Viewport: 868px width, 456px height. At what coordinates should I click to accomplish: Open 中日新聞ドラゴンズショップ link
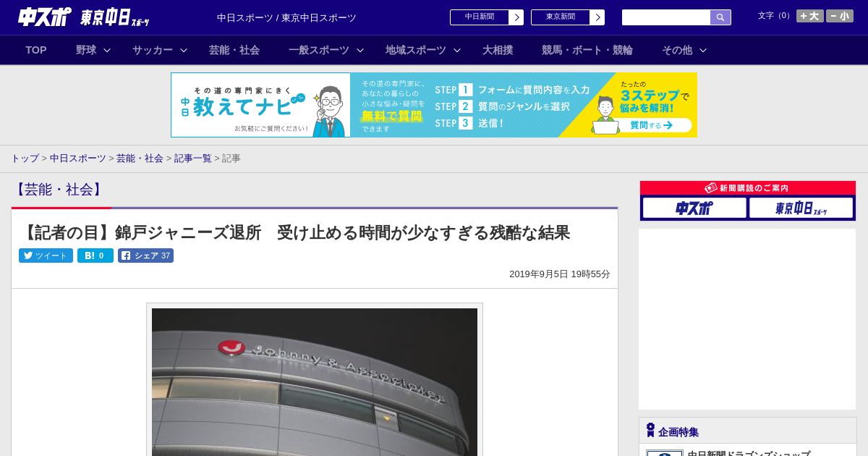point(749,454)
